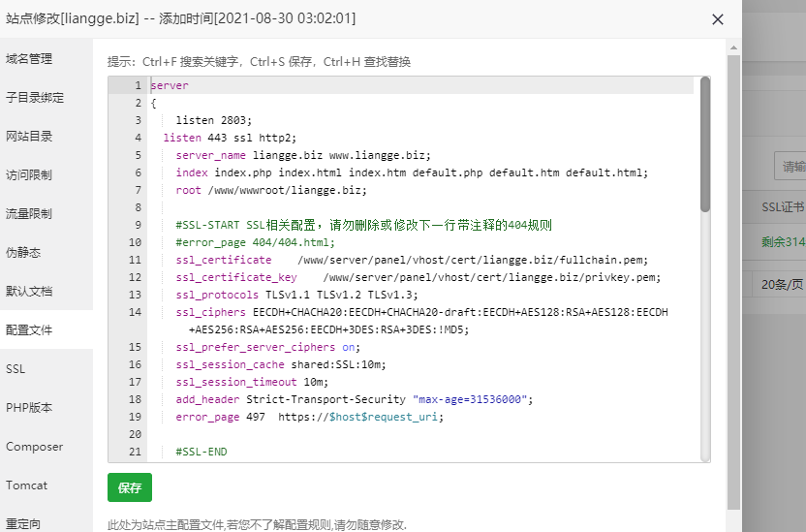Close the site modification dialog
Viewport: 806px width, 532px height.
(717, 19)
